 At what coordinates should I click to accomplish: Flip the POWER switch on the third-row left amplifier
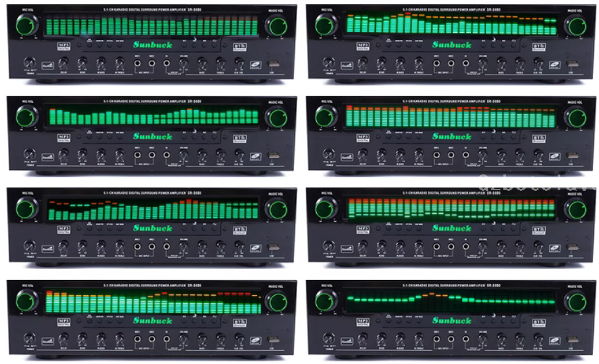tap(30, 245)
